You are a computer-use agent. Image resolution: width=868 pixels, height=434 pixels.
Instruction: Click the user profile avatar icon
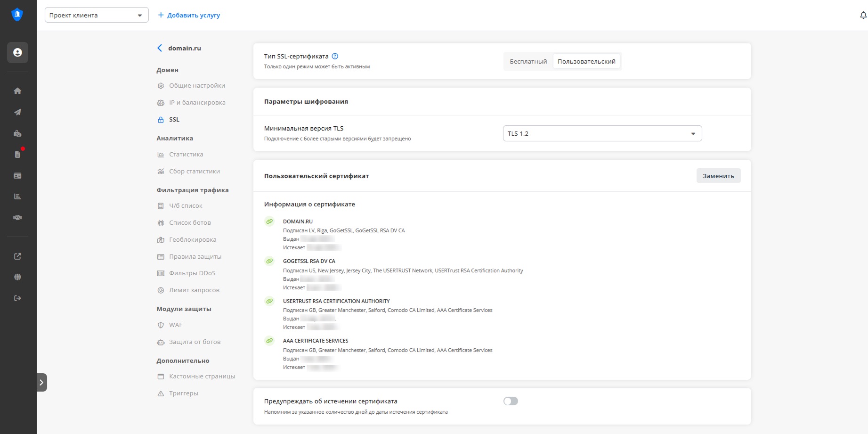(x=17, y=52)
